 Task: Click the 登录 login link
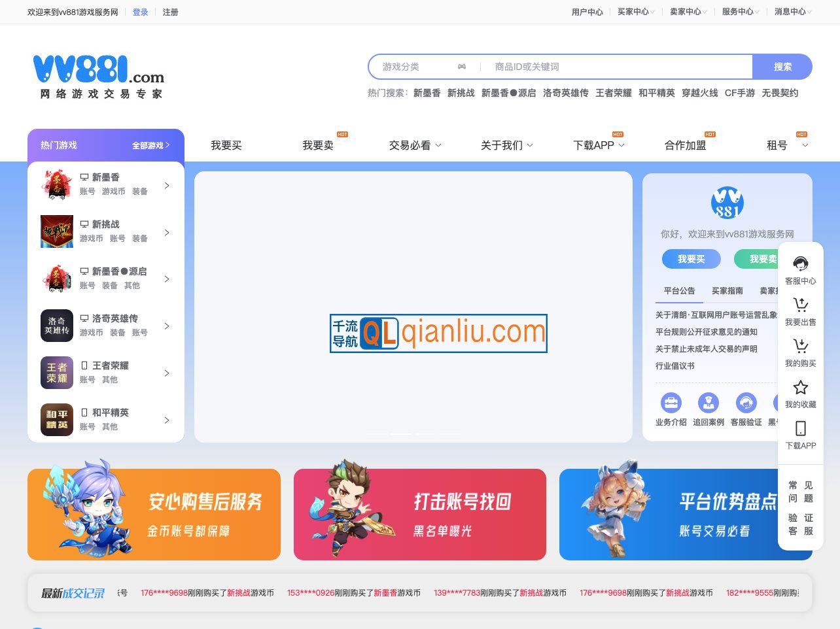point(140,12)
